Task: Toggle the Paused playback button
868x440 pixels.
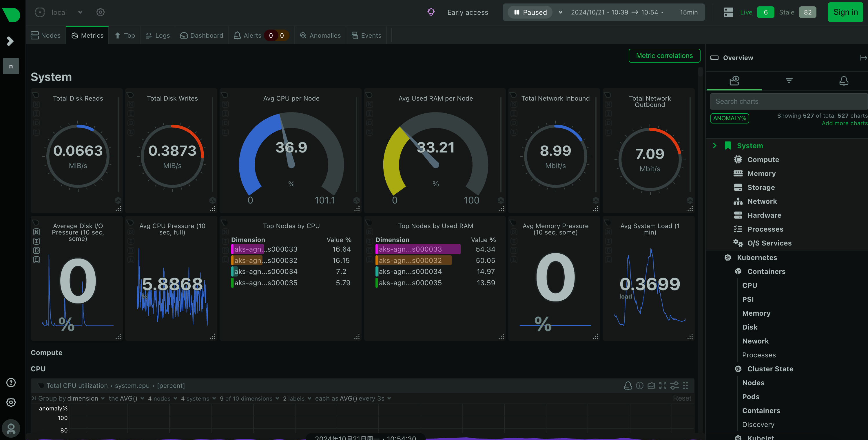Action: pos(530,12)
